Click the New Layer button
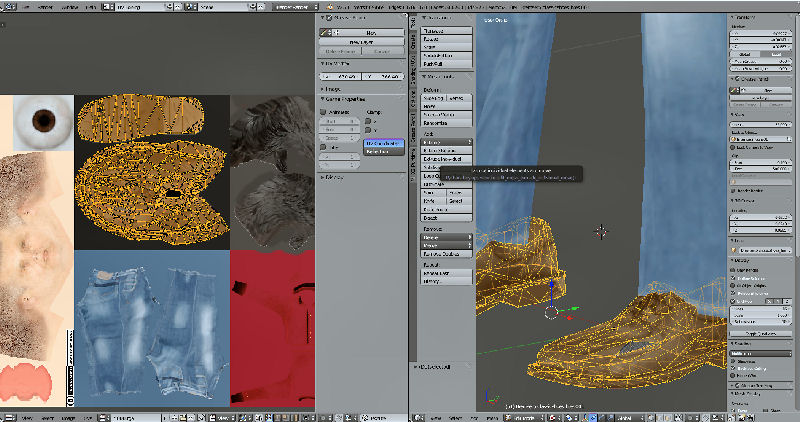 point(362,42)
